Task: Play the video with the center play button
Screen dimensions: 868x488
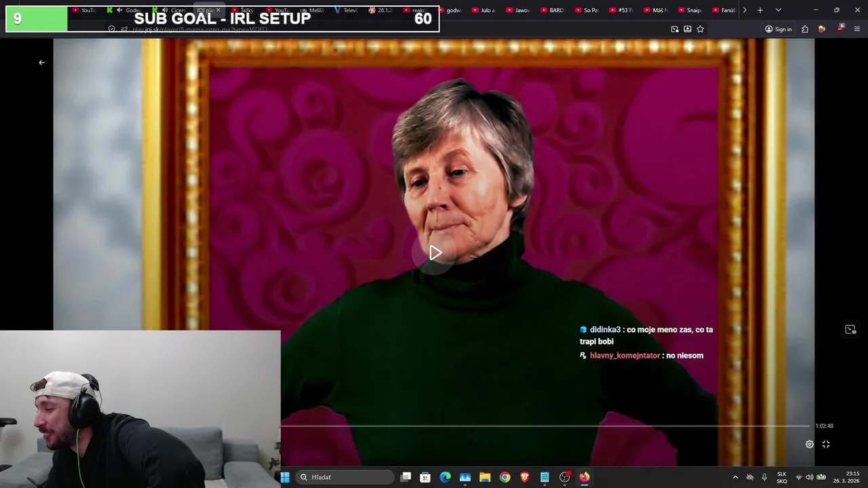Action: tap(435, 253)
